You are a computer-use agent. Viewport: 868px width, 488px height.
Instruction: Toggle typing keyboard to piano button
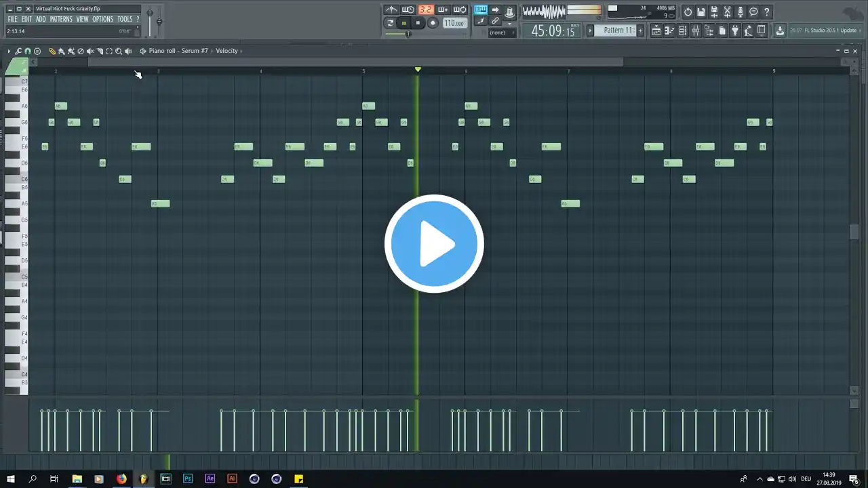pos(481,9)
